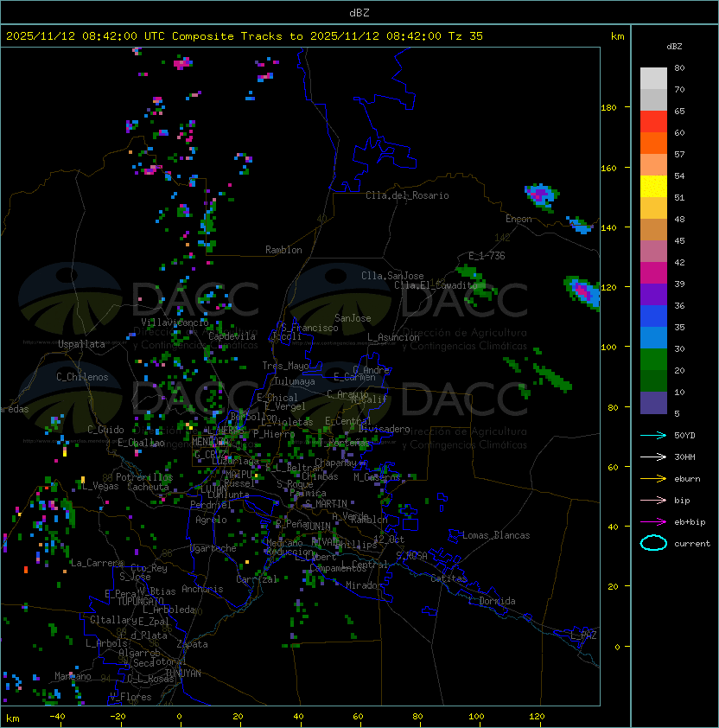Click the 'current' legend label
The image size is (719, 728).
click(x=692, y=544)
